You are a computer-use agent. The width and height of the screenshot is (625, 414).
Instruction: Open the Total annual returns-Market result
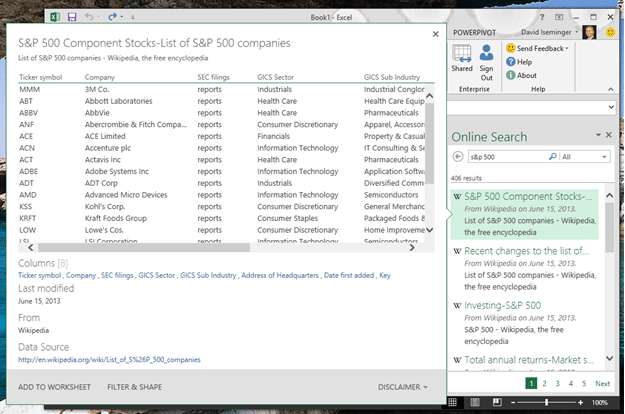(x=529, y=360)
